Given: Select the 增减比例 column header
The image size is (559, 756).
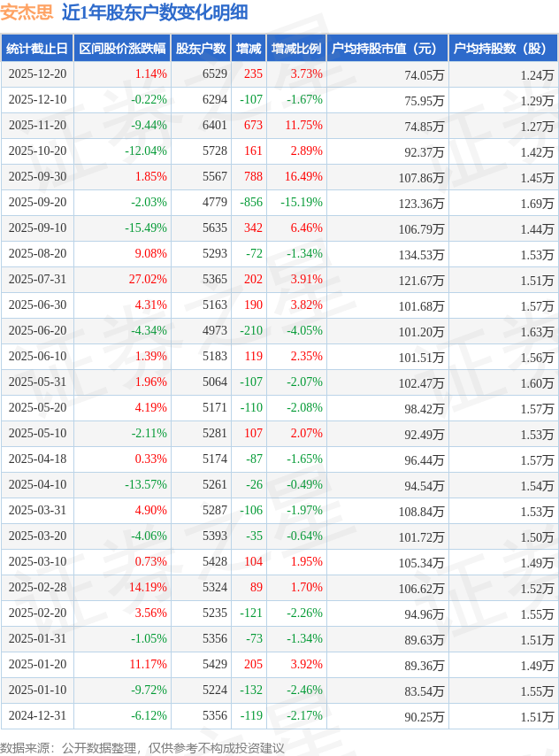Looking at the screenshot, I should point(296,49).
